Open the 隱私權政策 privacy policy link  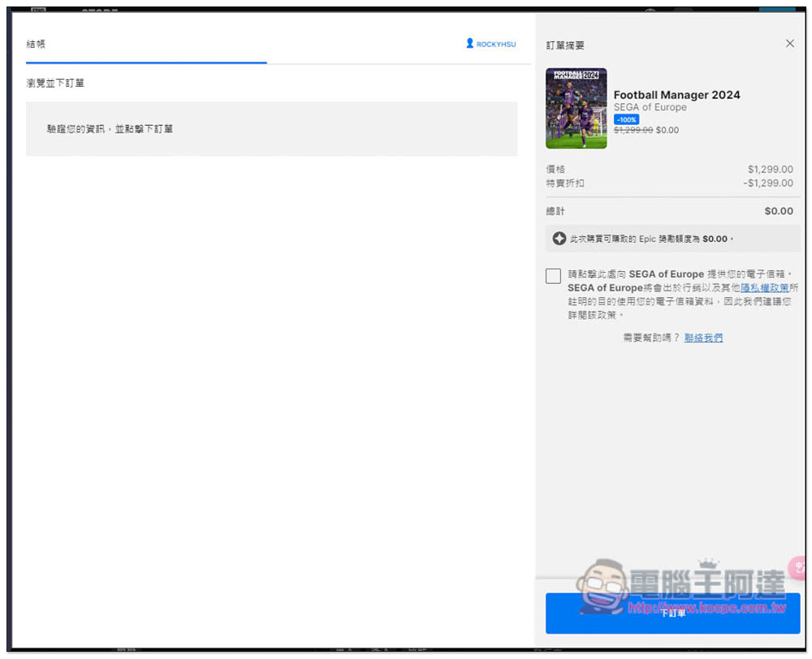(764, 288)
